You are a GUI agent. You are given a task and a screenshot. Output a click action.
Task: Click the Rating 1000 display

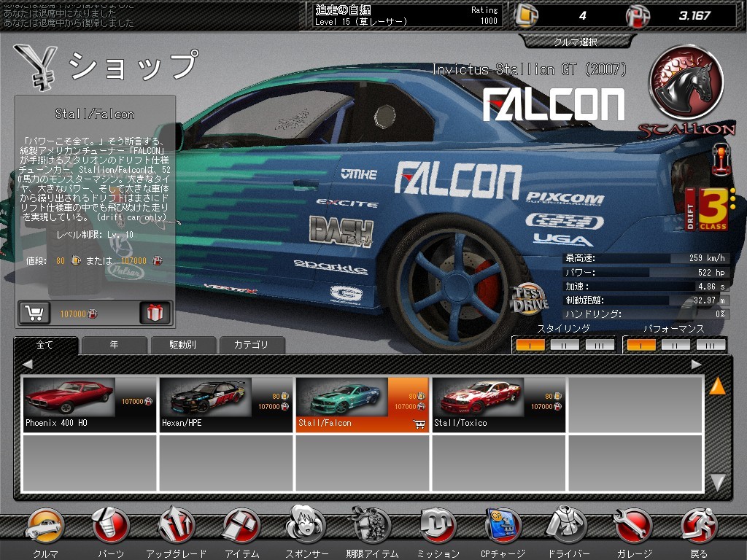click(x=485, y=15)
